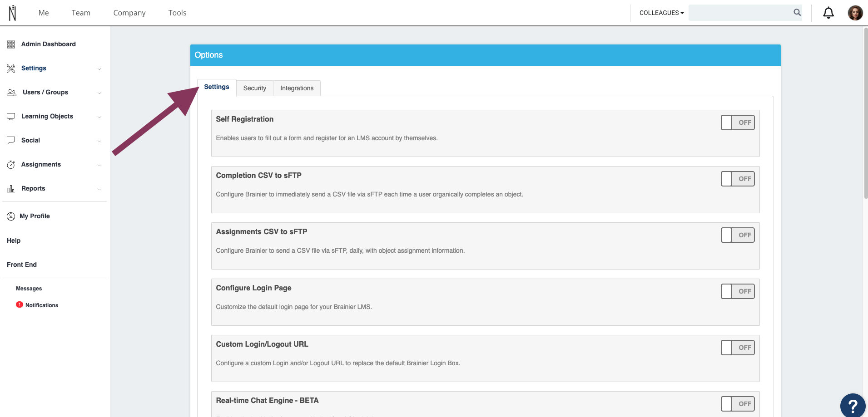The image size is (868, 417).
Task: Switch to the Security tab
Action: point(255,88)
